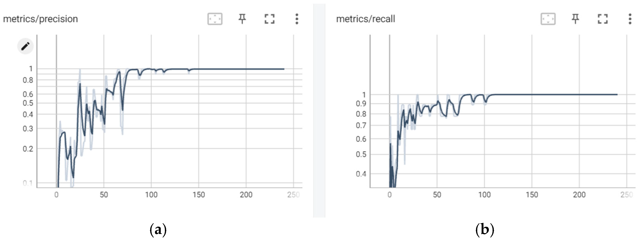
Task: Open the precision chart's three-dot menu
Action: point(297,19)
